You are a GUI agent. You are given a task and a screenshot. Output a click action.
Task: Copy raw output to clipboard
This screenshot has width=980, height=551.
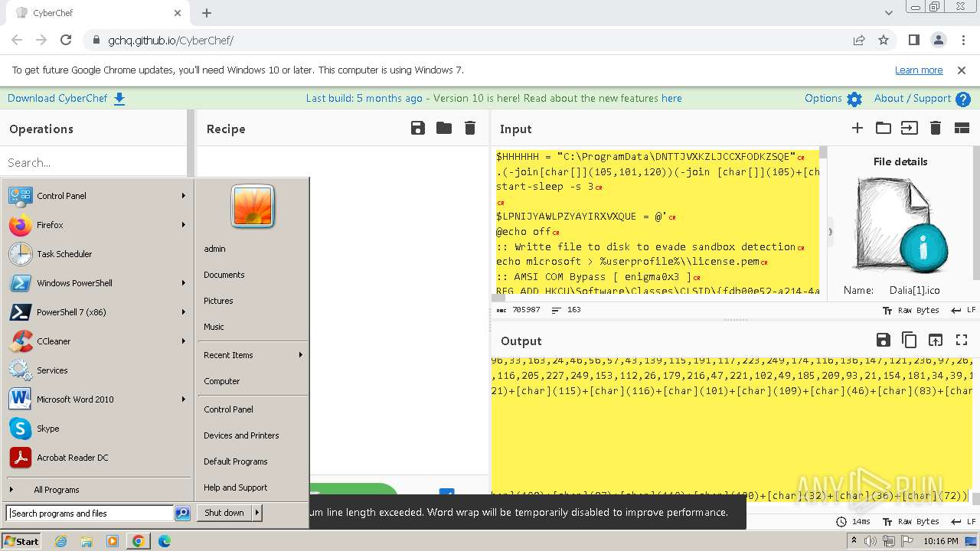(910, 340)
